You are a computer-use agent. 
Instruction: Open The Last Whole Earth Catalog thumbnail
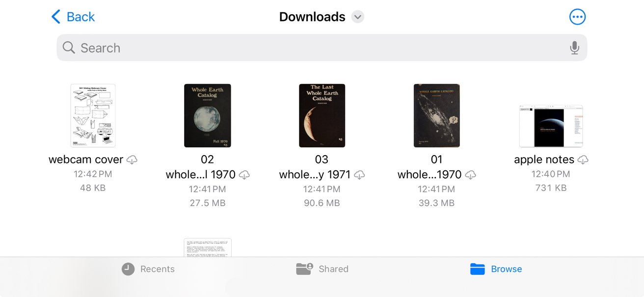322,116
